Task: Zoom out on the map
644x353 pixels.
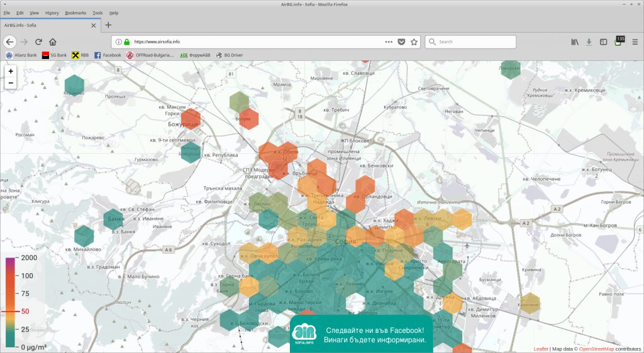Action: (11, 83)
